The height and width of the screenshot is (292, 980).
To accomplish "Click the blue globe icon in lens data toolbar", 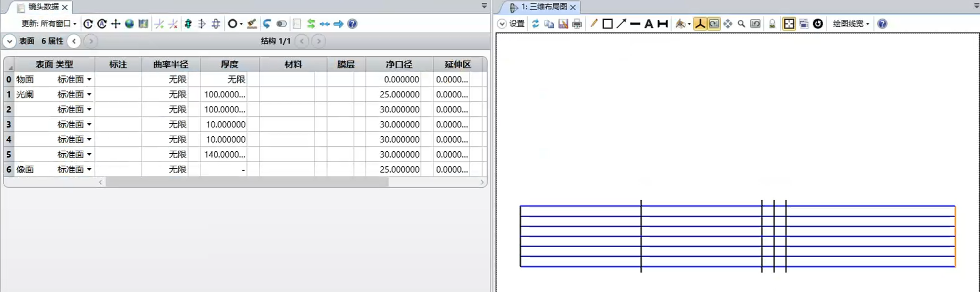I will tap(129, 23).
